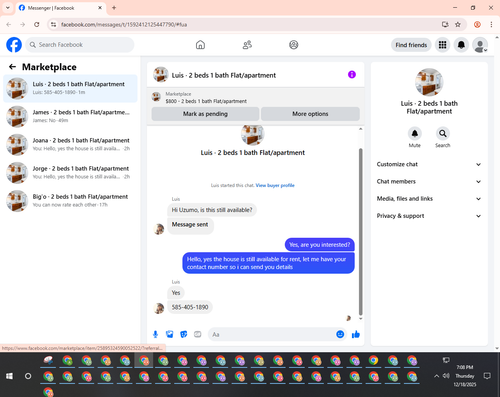Expand Privacy & support section
This screenshot has width=500, height=397.
[x=429, y=216]
